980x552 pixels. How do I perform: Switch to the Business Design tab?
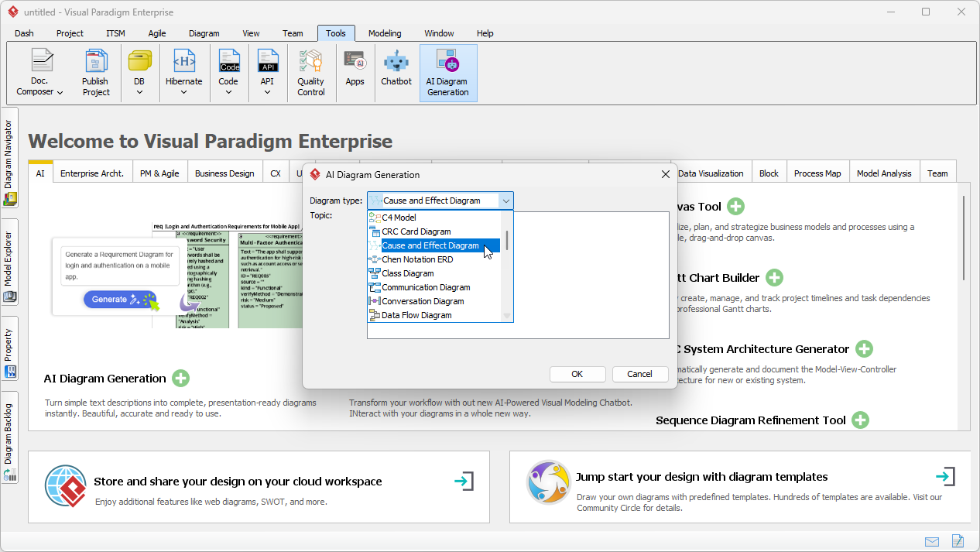point(224,173)
